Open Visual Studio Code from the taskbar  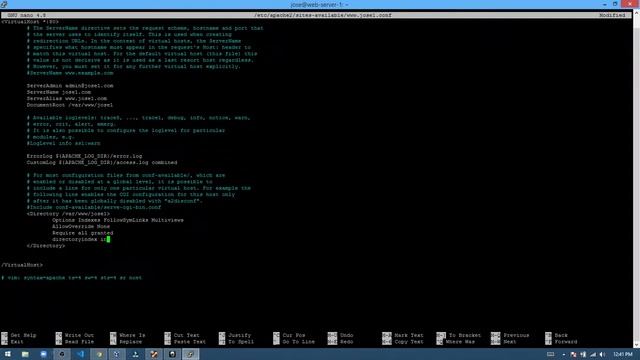(80, 354)
